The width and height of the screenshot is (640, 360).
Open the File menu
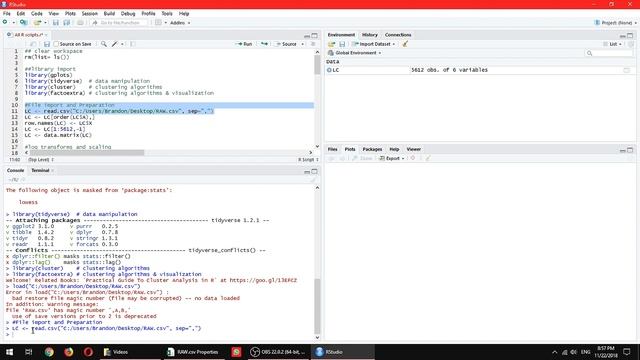pos(7,13)
